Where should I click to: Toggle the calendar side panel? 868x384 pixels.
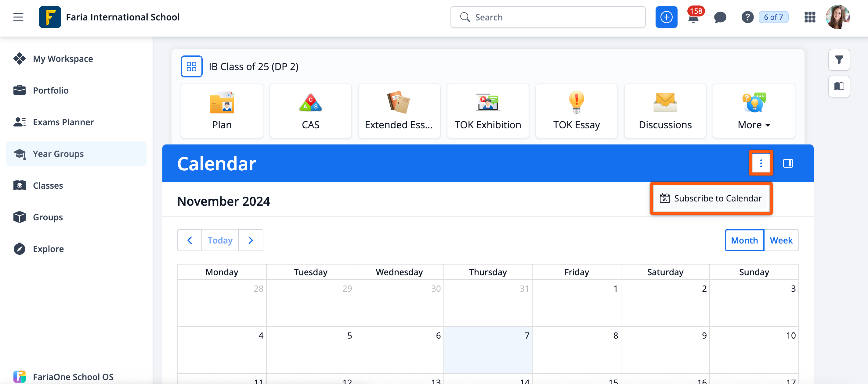(787, 163)
